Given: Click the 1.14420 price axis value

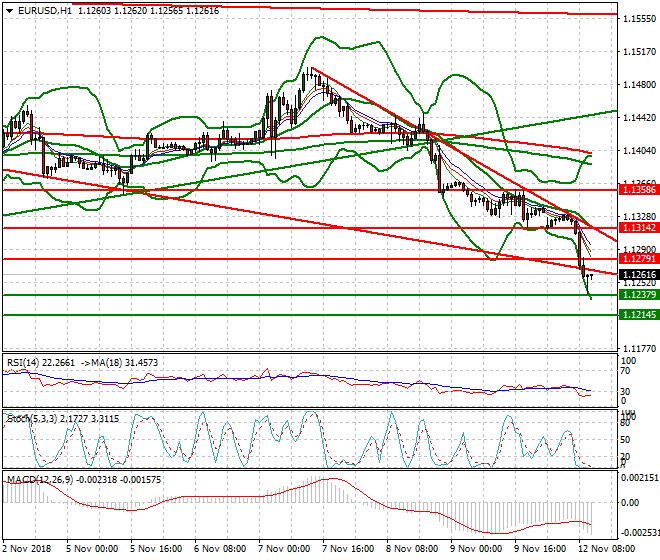Looking at the screenshot, I should [x=639, y=117].
